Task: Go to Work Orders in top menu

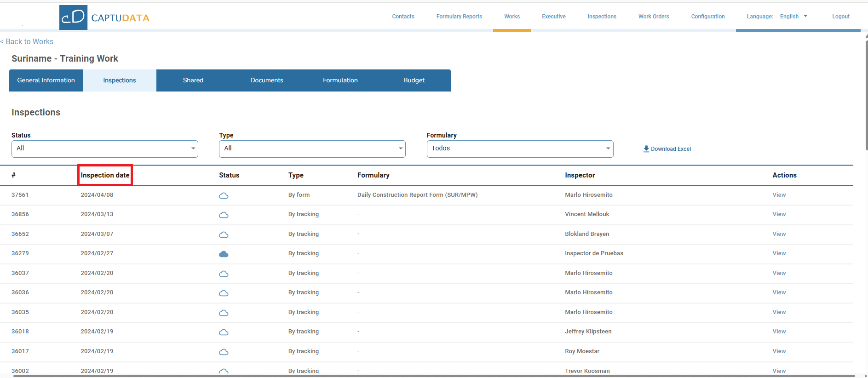Action: [653, 17]
